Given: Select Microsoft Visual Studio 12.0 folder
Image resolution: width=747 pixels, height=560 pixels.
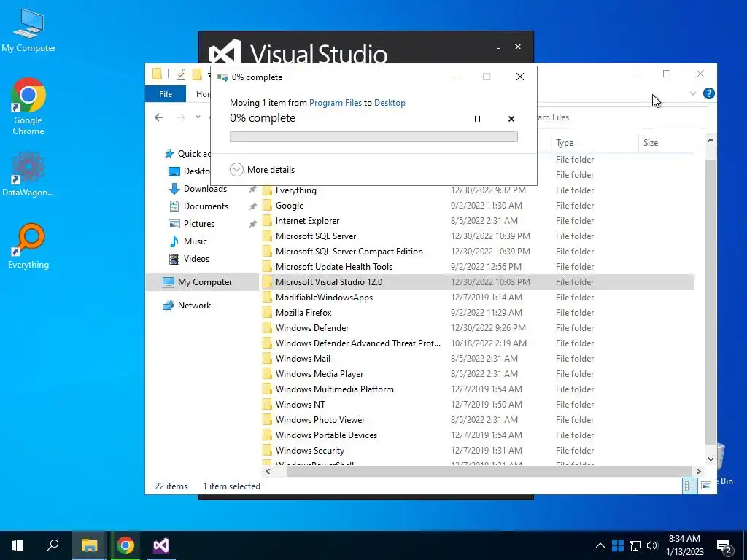Looking at the screenshot, I should pyautogui.click(x=478, y=282).
